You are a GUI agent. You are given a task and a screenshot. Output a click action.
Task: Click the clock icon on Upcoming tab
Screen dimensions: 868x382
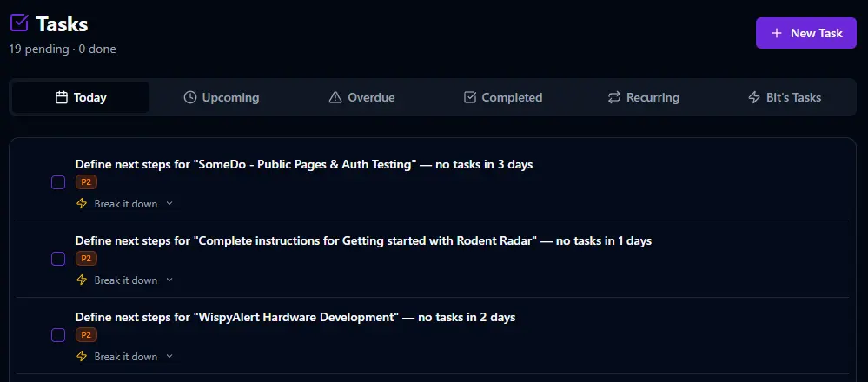(190, 98)
